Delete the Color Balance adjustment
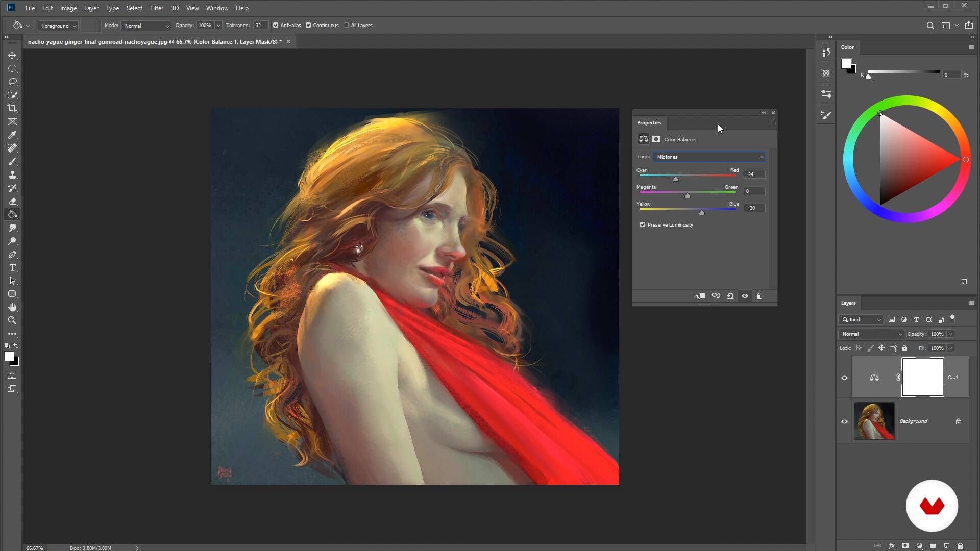Screen dimensions: 980x551 pyautogui.click(x=759, y=296)
